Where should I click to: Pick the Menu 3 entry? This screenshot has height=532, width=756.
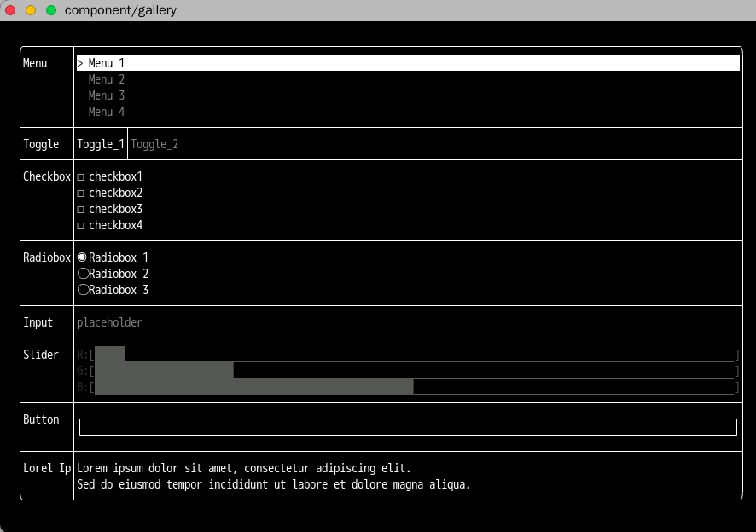coord(107,95)
